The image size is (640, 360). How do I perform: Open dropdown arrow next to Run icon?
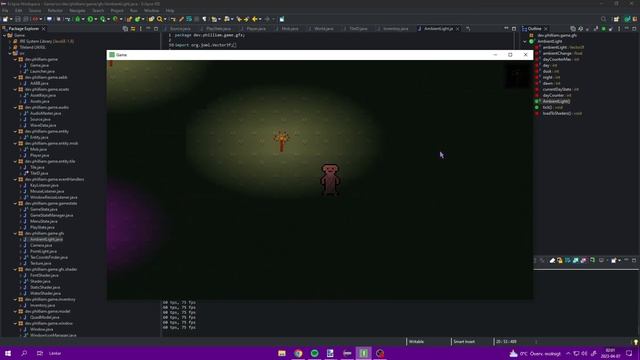tap(96, 19)
